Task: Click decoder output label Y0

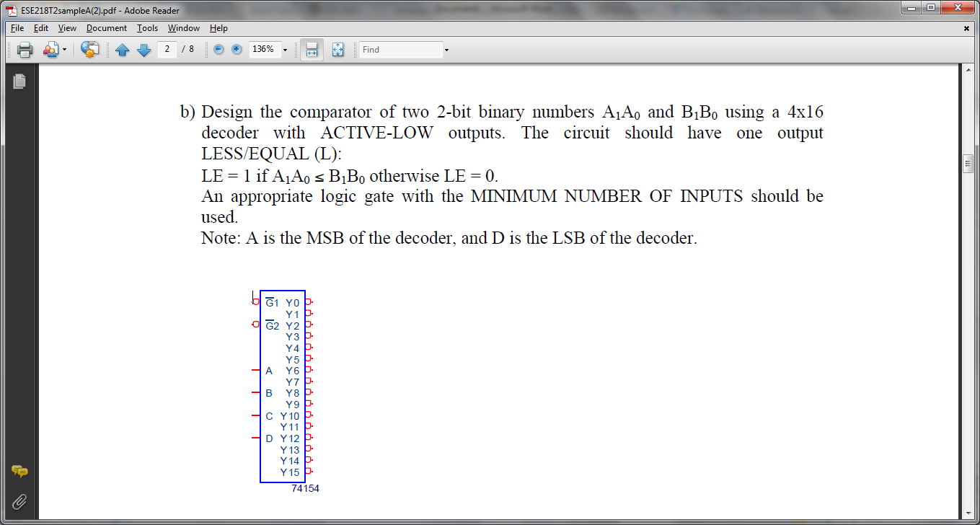Action: (292, 303)
